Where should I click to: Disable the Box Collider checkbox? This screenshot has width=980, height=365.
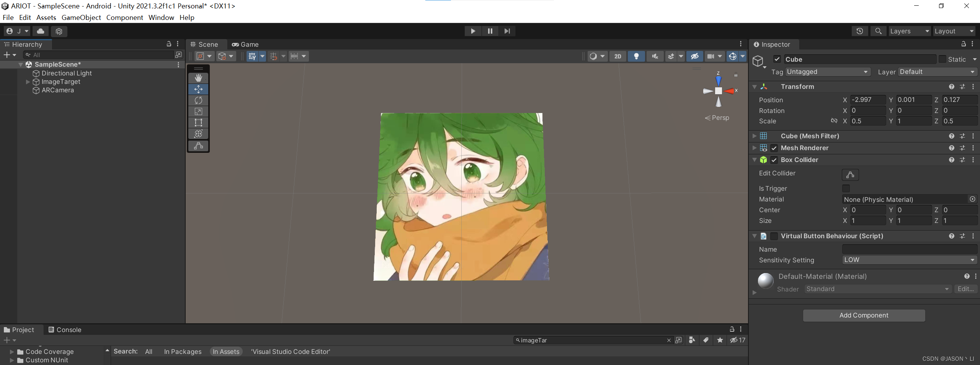point(774,160)
